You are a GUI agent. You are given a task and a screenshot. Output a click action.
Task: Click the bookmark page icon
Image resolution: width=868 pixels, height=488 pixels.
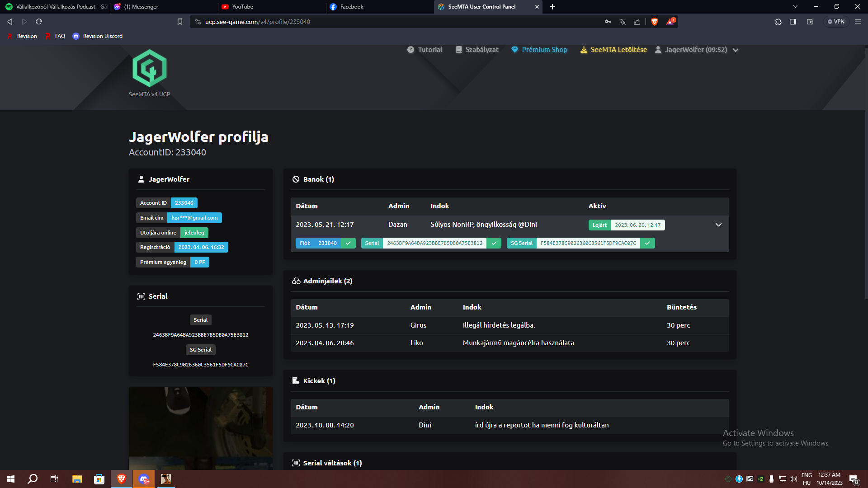click(180, 22)
